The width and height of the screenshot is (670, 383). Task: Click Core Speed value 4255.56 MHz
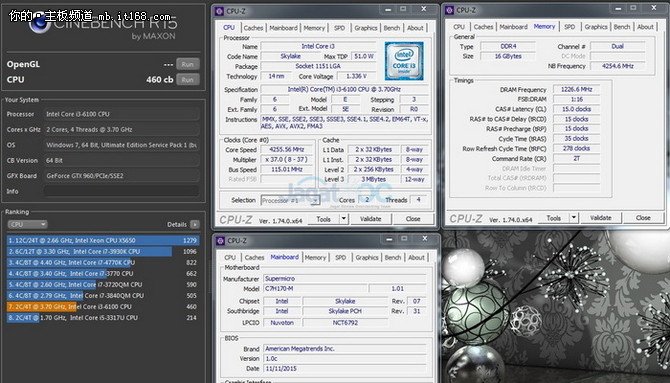(287, 150)
